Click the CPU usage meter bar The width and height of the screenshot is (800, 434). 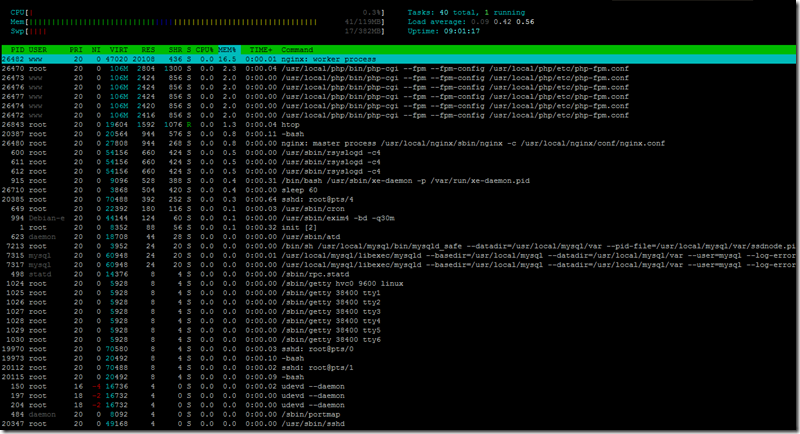(197, 12)
